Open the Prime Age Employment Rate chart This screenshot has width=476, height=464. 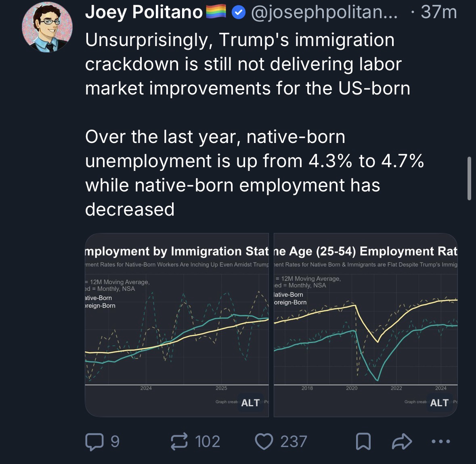pyautogui.click(x=365, y=323)
